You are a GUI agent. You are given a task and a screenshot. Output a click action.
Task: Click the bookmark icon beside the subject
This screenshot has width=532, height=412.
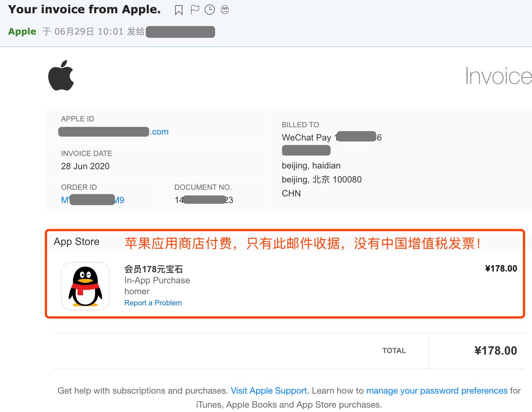tap(179, 10)
